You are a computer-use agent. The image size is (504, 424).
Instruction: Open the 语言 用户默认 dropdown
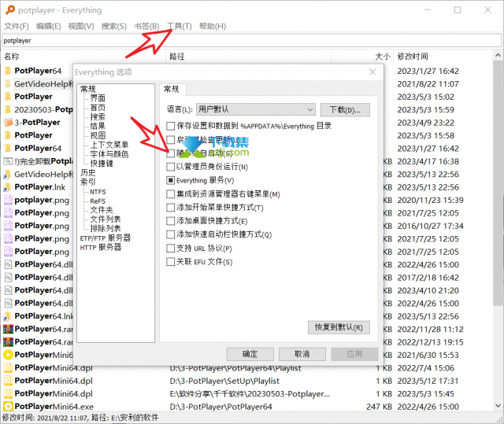255,109
